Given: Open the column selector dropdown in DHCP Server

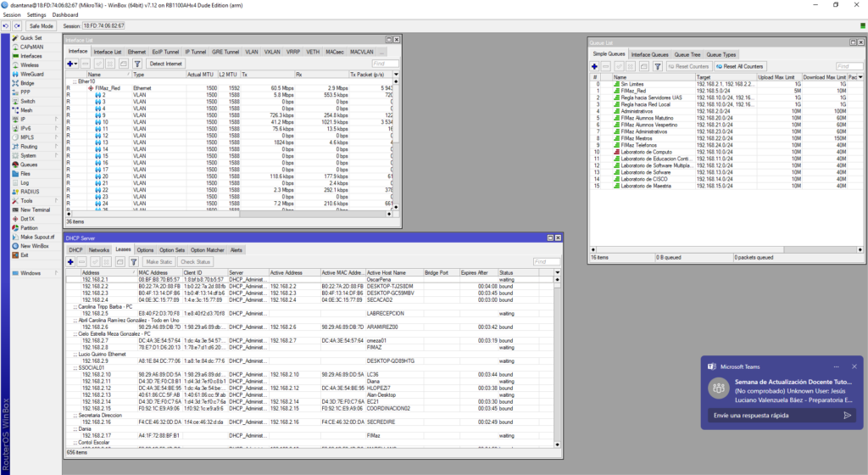Looking at the screenshot, I should [x=558, y=272].
